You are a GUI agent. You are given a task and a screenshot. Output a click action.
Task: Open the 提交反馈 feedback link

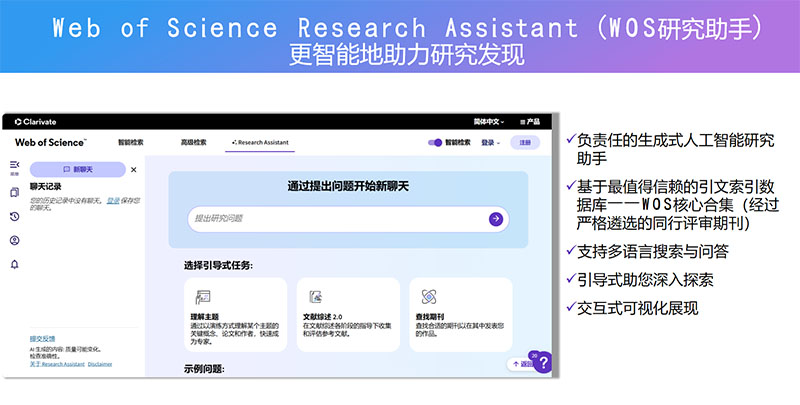42,339
